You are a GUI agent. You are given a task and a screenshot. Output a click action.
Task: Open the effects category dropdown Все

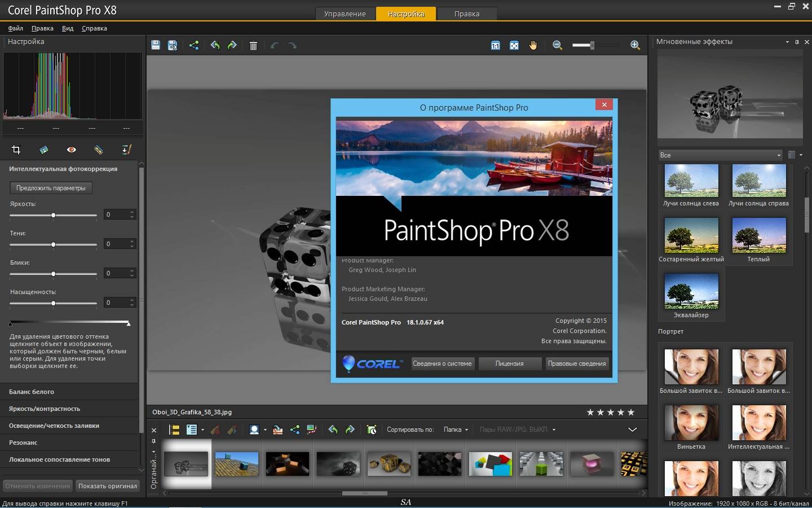point(720,155)
